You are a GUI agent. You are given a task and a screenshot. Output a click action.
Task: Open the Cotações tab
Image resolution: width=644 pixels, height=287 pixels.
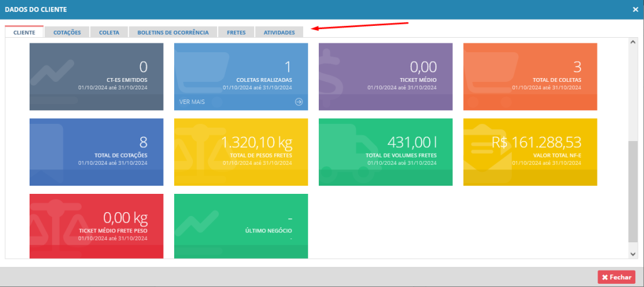point(67,33)
